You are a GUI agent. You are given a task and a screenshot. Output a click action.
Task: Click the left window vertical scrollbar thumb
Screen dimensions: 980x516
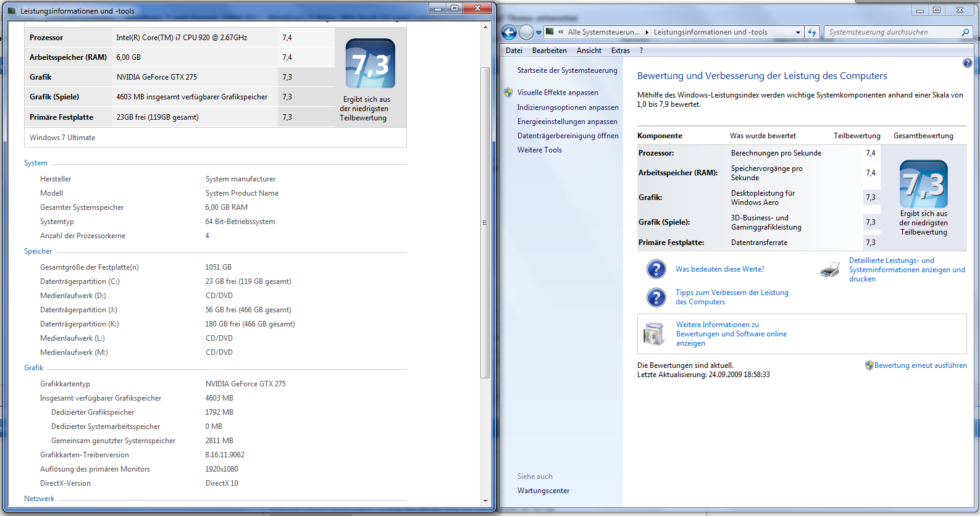[x=485, y=222]
